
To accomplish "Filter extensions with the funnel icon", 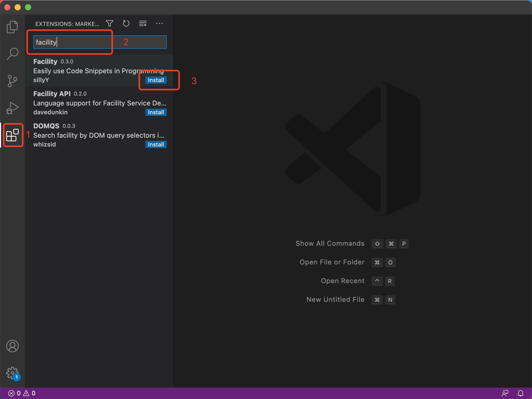I will tap(110, 24).
